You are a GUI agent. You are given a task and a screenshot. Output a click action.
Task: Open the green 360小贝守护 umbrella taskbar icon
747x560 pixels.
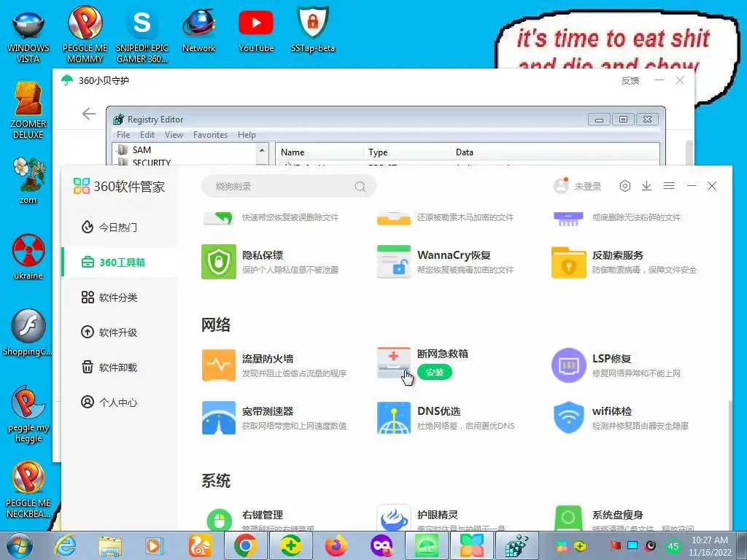point(426,545)
